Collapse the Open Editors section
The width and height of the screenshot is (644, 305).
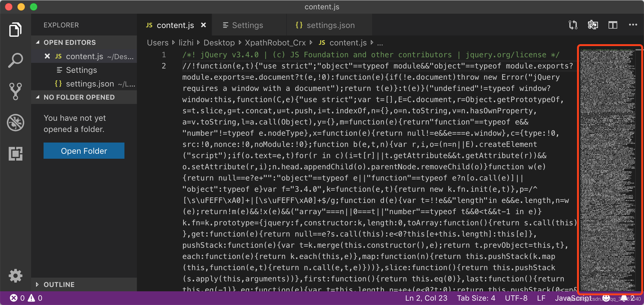pyautogui.click(x=84, y=42)
